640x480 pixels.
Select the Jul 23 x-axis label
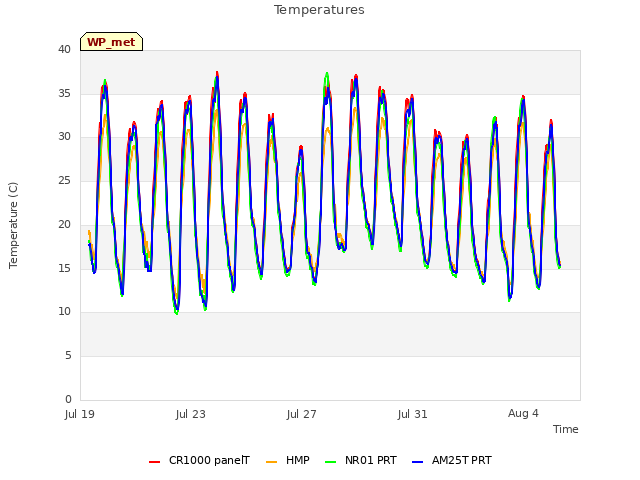tap(191, 414)
